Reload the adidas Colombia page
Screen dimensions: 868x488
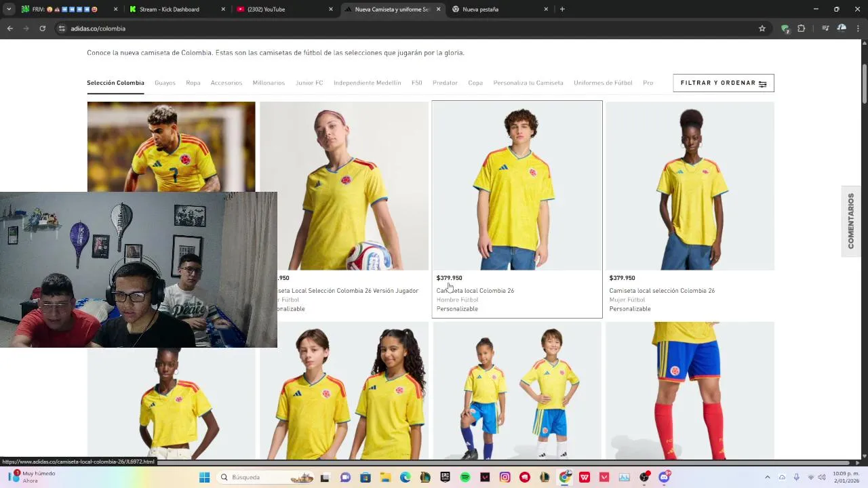[x=42, y=28]
